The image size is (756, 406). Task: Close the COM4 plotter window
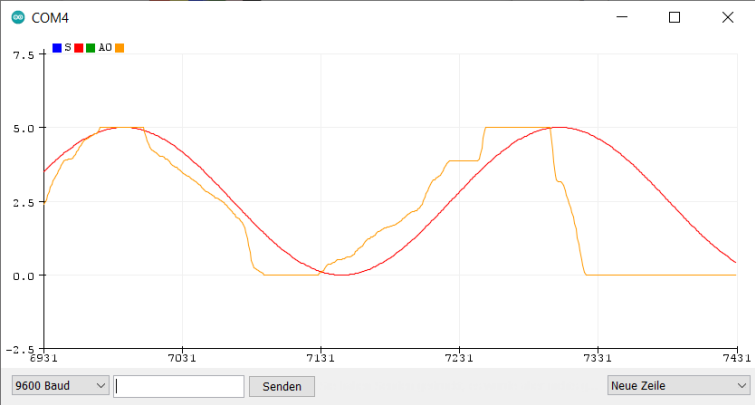pos(726,18)
